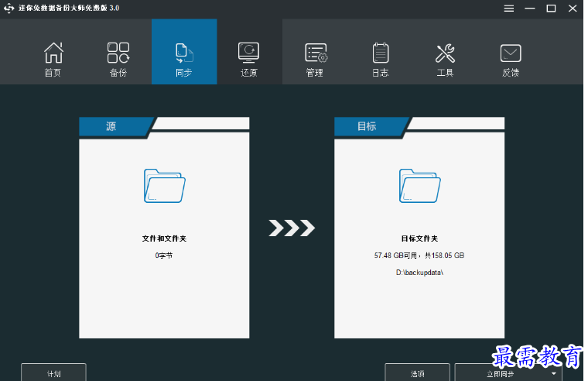Screen dimensions: 588x381
Task: Click the destination folder icon
Action: 419,186
